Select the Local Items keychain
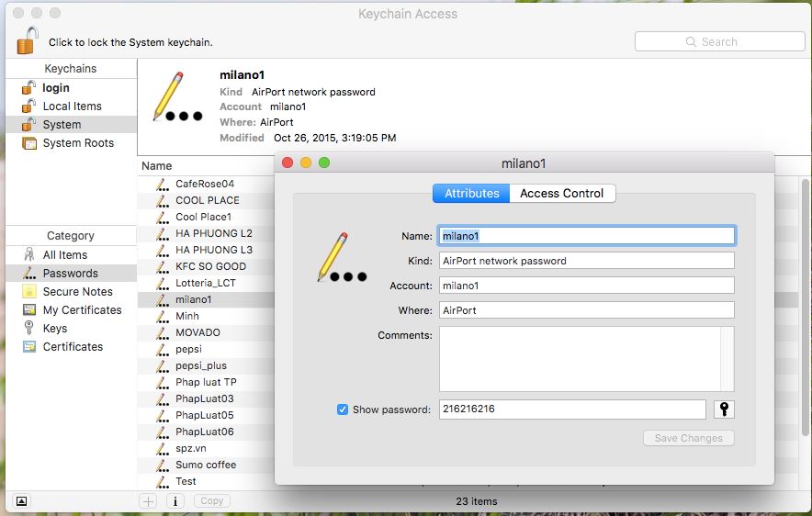 tap(71, 107)
